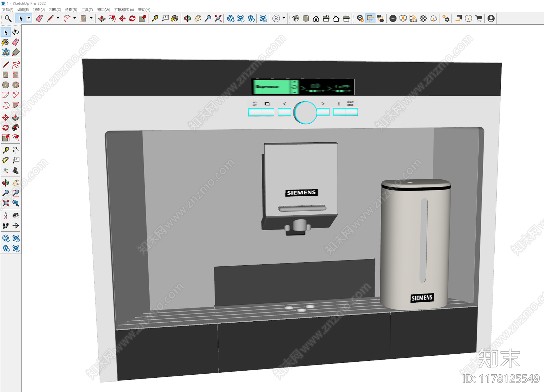The height and width of the screenshot is (392, 544).
Task: Select the Axes tool
Action: [x=6, y=170]
